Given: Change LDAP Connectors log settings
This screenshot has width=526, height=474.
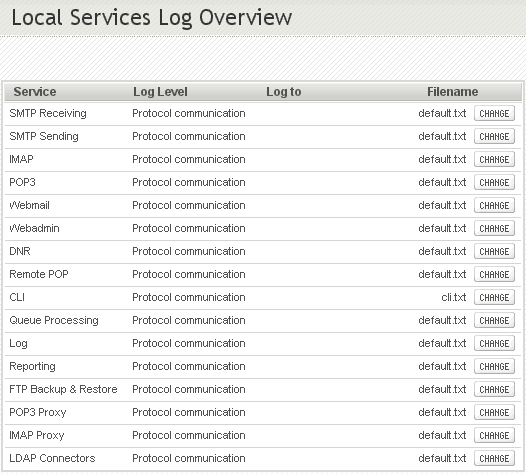Looking at the screenshot, I should pos(494,458).
